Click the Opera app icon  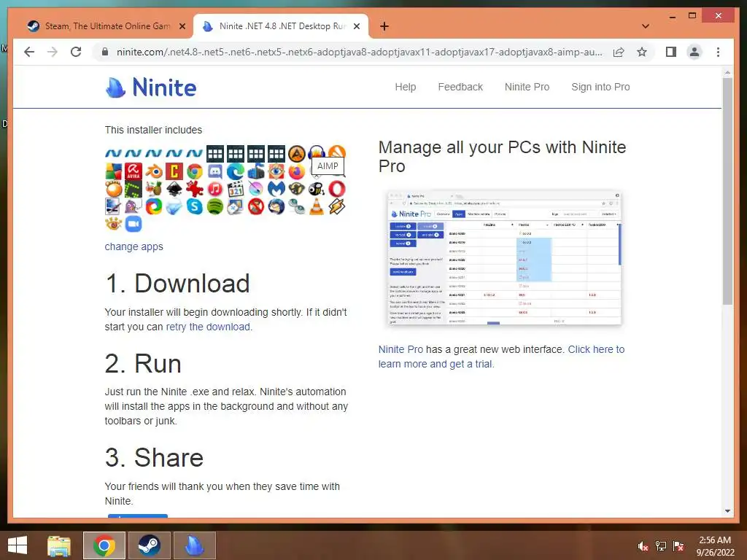tap(337, 189)
